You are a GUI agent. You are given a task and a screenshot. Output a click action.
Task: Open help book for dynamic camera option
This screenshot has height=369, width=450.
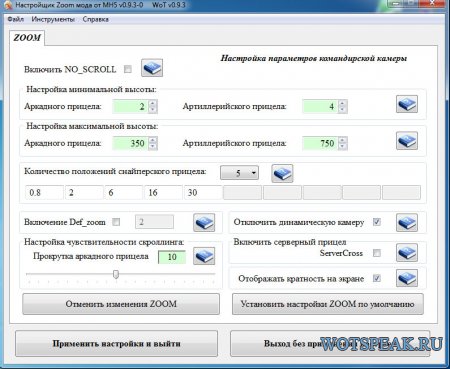[x=407, y=222]
